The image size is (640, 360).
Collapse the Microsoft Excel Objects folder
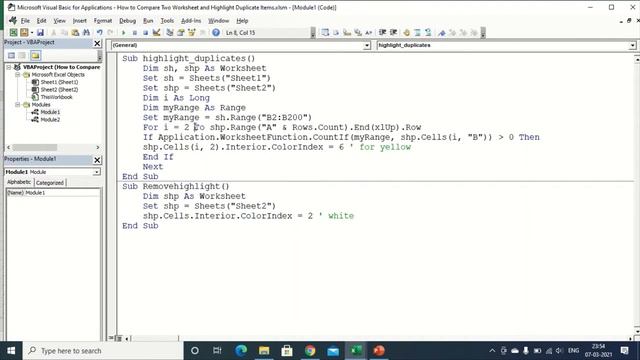pos(18,75)
